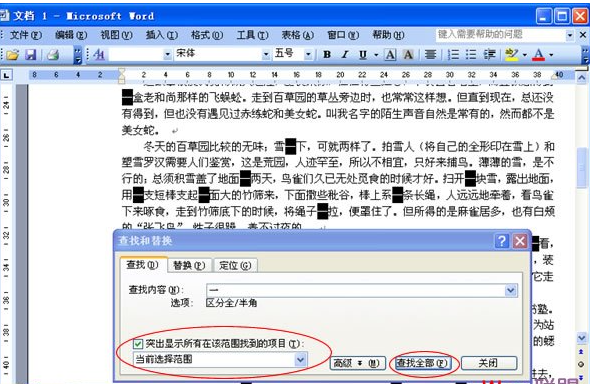This screenshot has height=384, width=590.
Task: Toggle Italic formatting
Action: (x=345, y=55)
